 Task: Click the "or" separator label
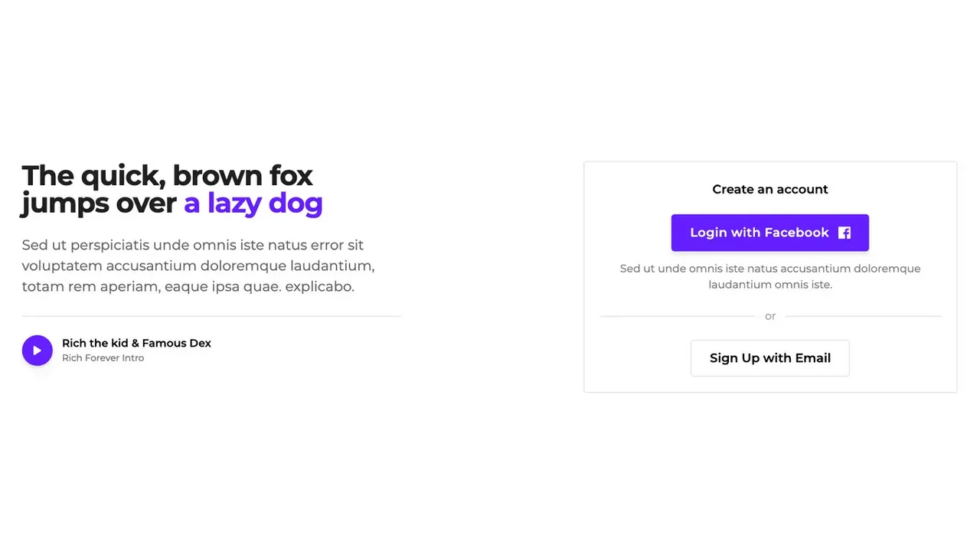point(769,316)
